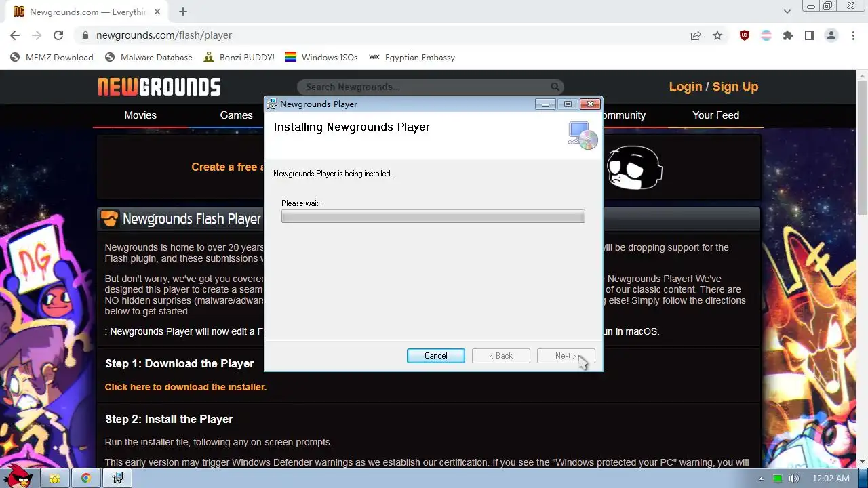Expand the tab search chevron
Screen dimensions: 868x488
coord(787,12)
